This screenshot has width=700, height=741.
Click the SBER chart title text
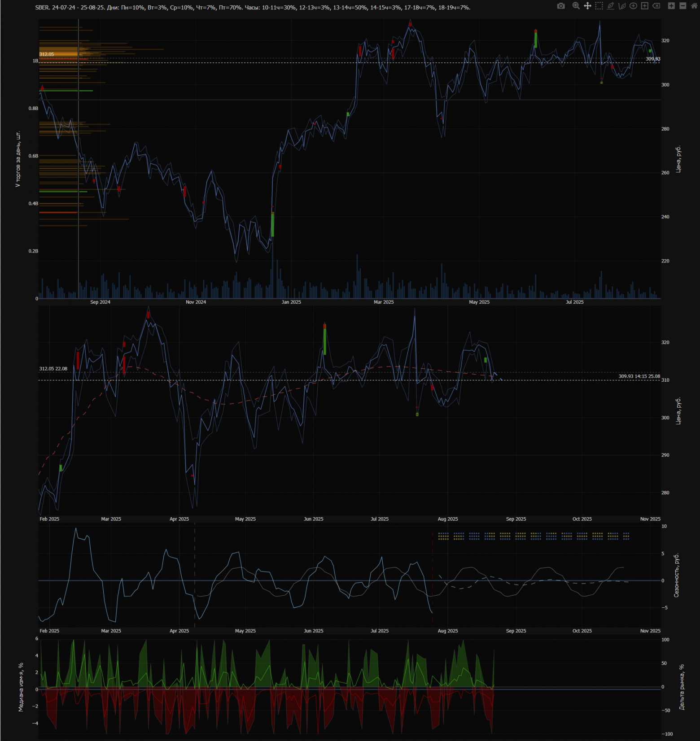click(253, 8)
